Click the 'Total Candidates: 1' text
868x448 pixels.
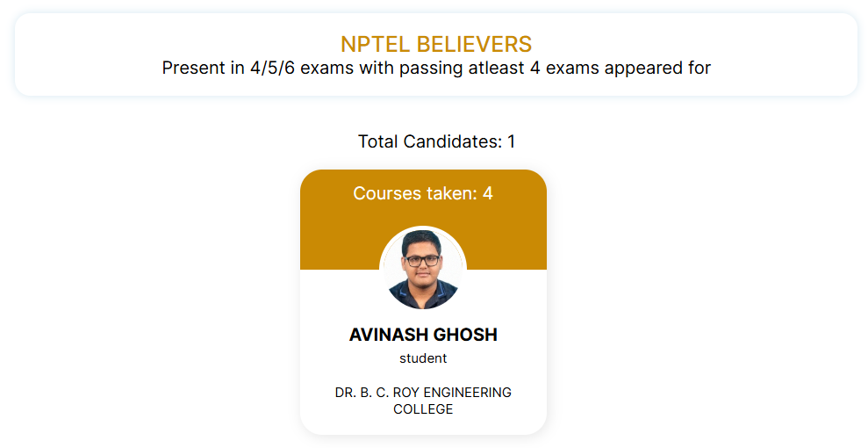tap(436, 141)
